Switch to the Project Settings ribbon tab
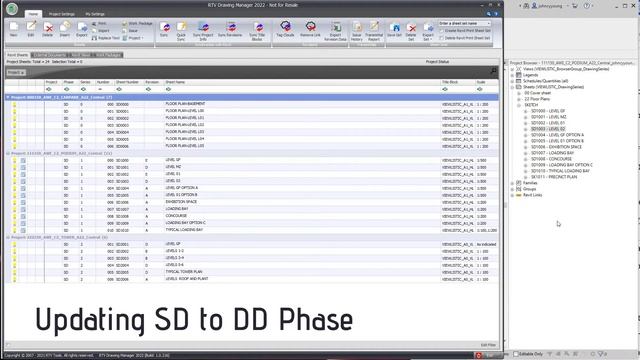640x360 pixels. coord(62,14)
